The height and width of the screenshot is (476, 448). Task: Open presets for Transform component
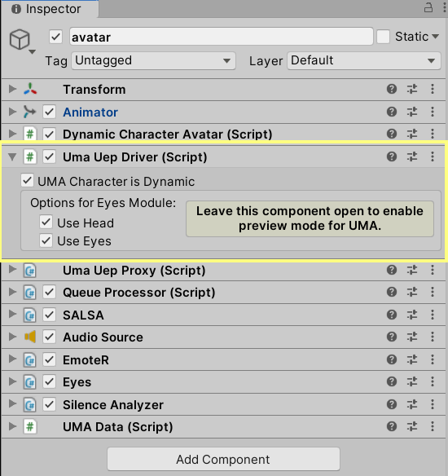click(x=412, y=90)
